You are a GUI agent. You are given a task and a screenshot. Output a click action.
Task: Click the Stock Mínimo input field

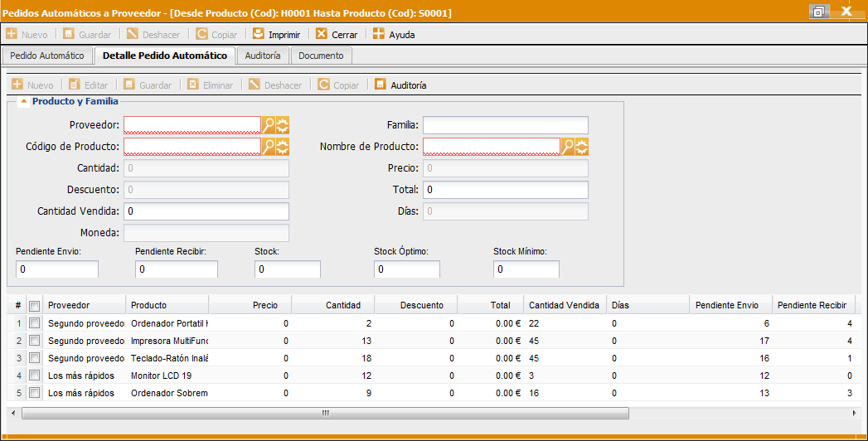(526, 269)
